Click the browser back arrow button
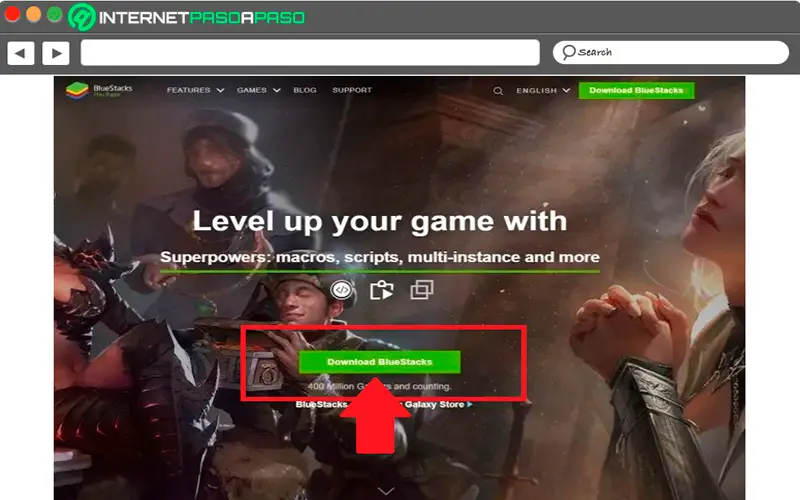800x500 pixels. click(21, 53)
